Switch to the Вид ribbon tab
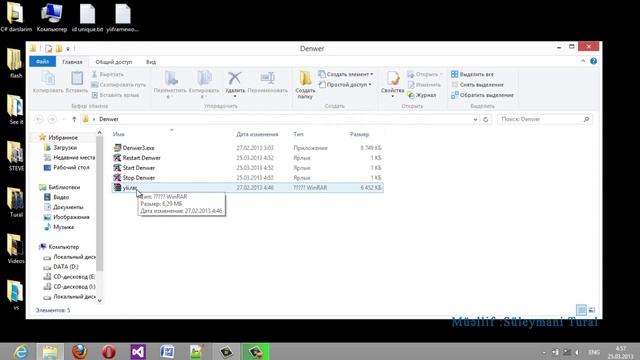The height and width of the screenshot is (360, 640). point(151,62)
